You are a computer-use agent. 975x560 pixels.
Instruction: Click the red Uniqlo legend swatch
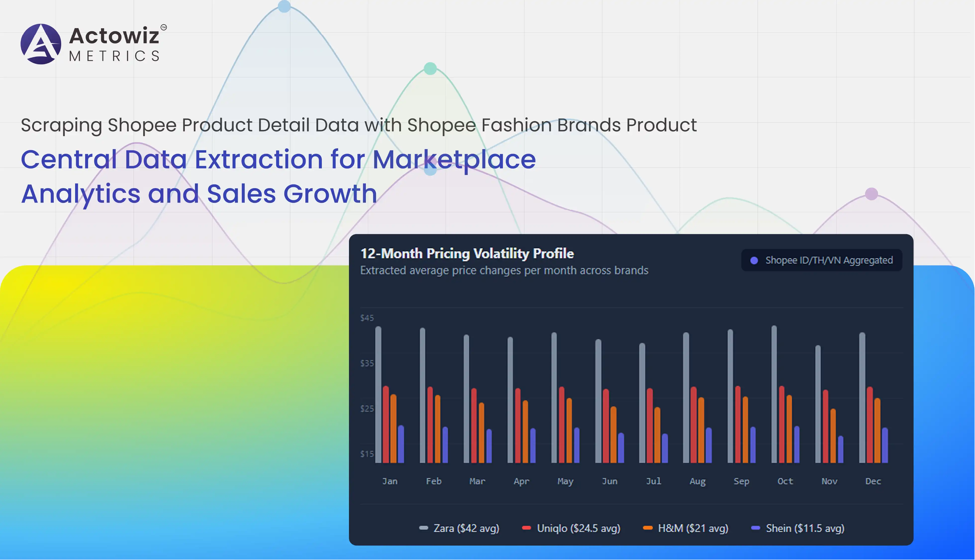pos(526,528)
